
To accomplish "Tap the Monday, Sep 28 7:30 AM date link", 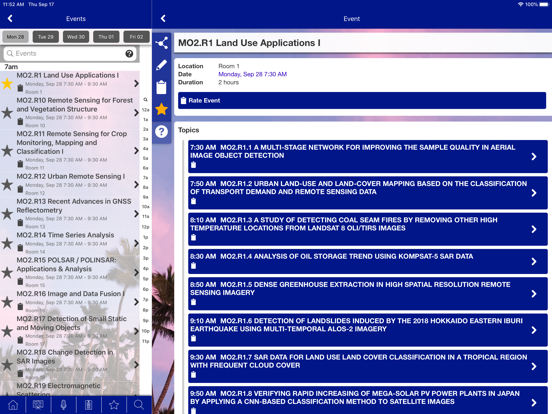I will point(252,74).
